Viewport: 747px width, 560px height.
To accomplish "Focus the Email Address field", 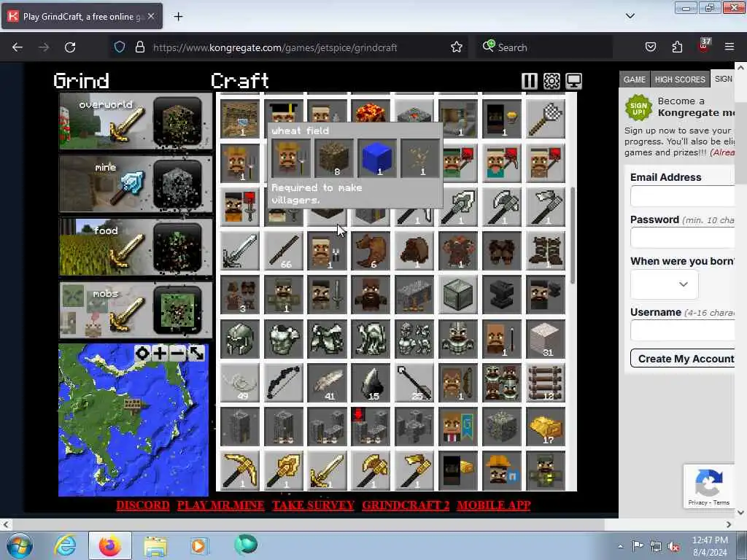I will 683,196.
